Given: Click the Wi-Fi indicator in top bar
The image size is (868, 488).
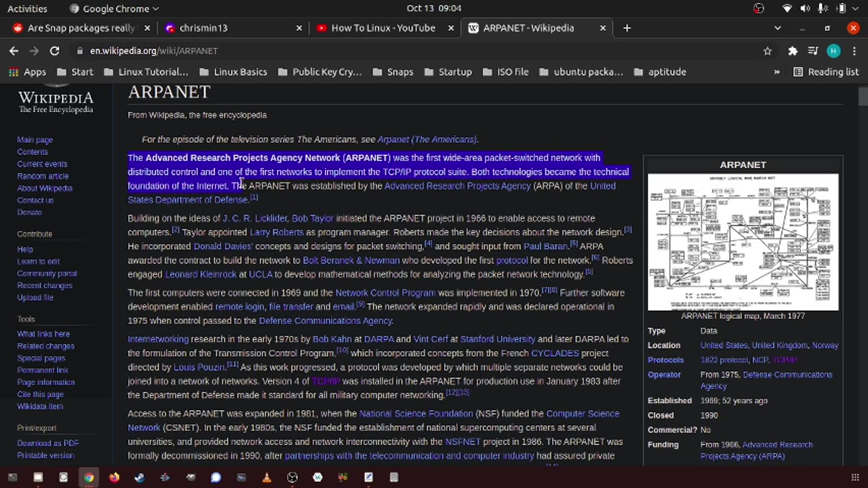Looking at the screenshot, I should tap(787, 8).
